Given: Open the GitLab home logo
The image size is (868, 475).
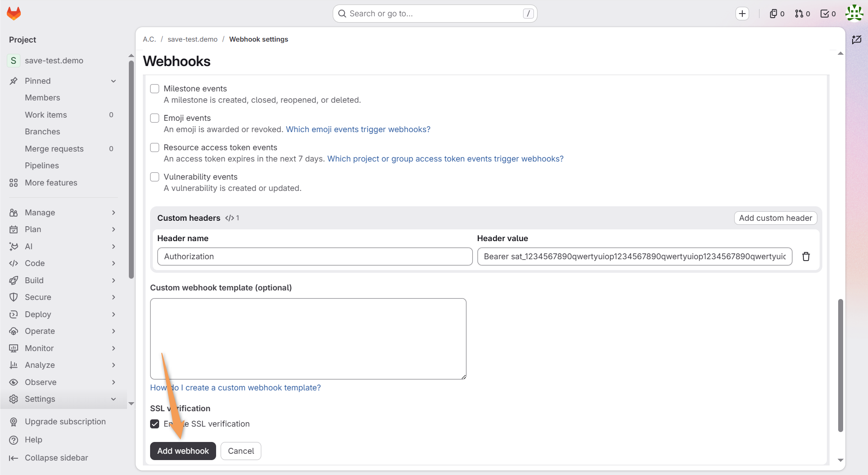Looking at the screenshot, I should (x=14, y=14).
